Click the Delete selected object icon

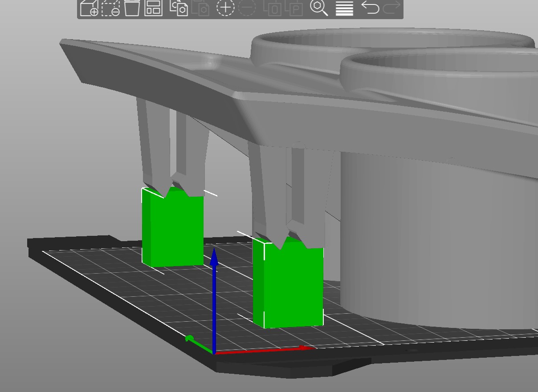110,8
